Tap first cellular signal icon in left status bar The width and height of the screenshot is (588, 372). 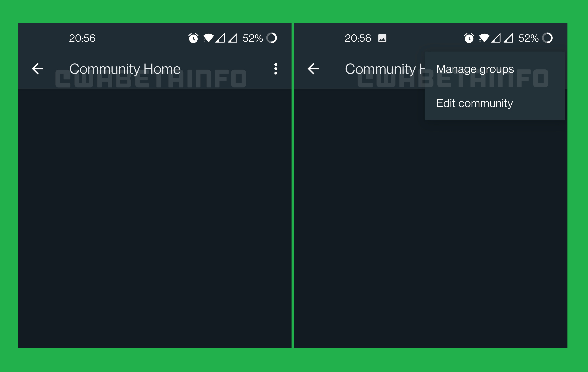(220, 38)
